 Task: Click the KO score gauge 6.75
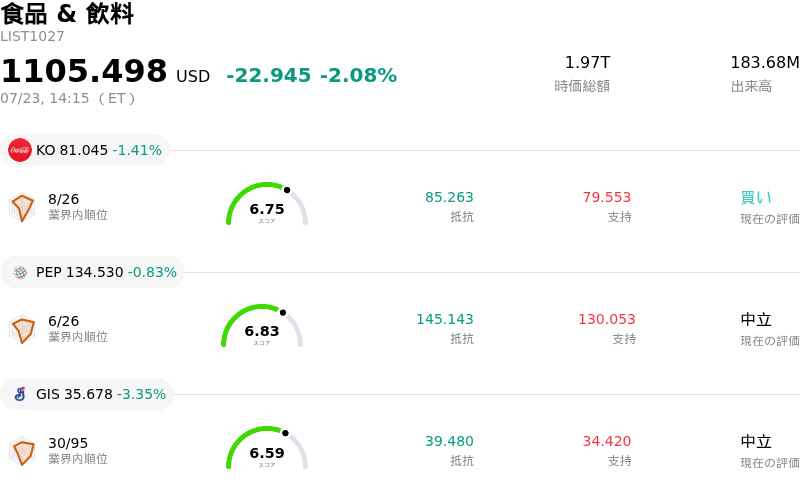267,204
